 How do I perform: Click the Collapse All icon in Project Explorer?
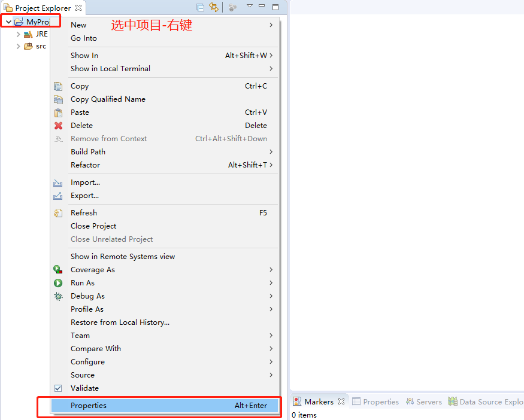coord(201,7)
